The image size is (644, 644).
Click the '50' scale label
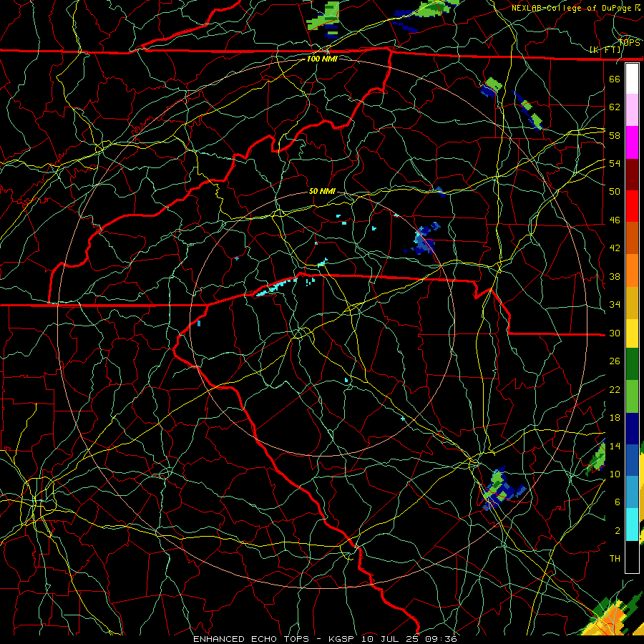point(615,191)
